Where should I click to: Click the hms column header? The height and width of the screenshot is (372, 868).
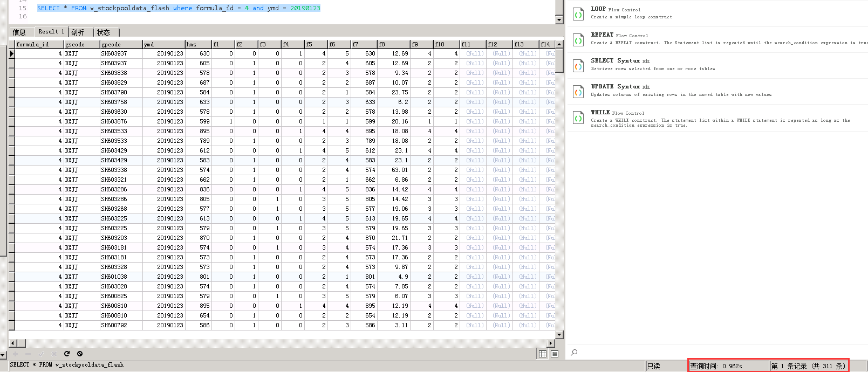click(198, 44)
